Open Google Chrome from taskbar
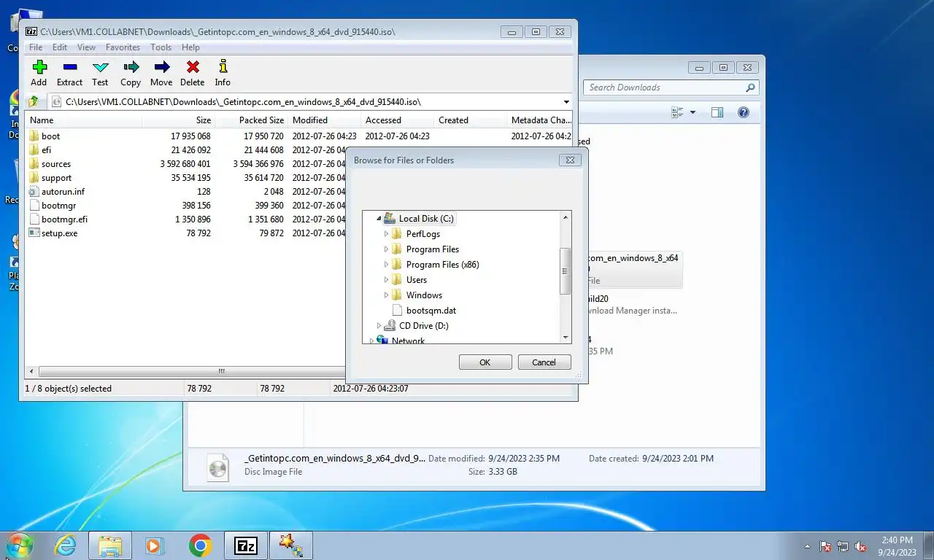 200,545
